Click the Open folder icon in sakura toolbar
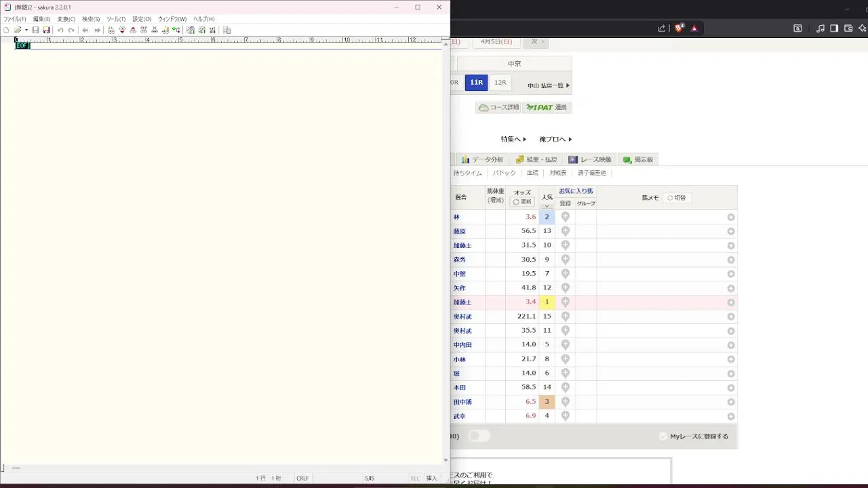The width and height of the screenshot is (868, 488). [x=18, y=30]
